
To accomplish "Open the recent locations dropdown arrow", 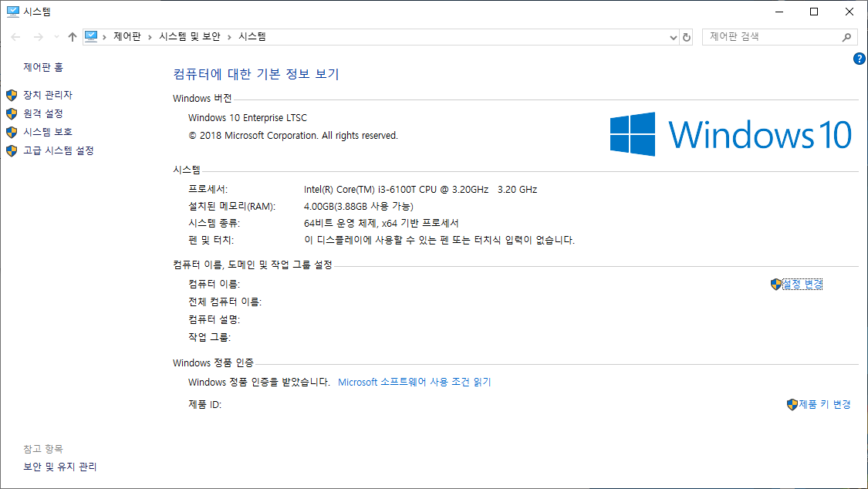I will coord(56,37).
